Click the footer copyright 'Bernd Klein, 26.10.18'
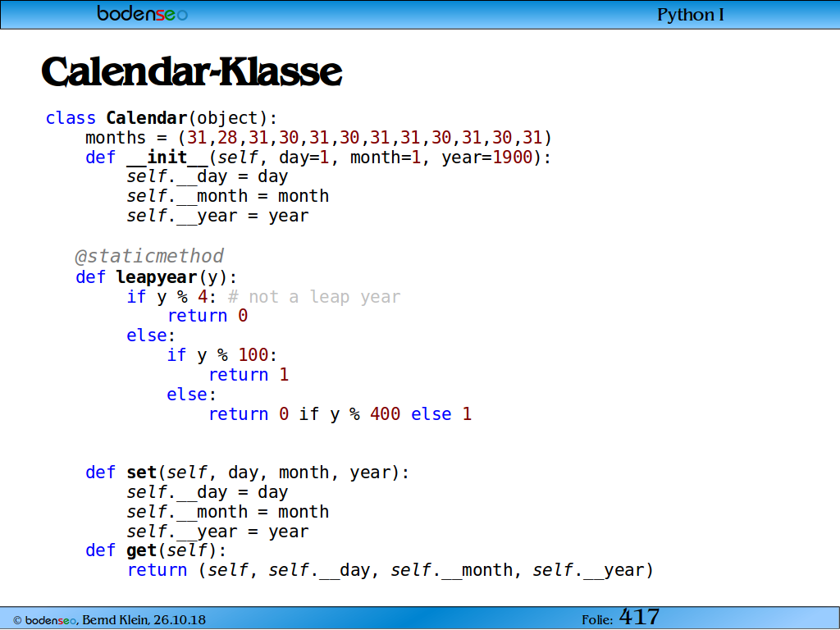840x630 pixels. [144, 620]
